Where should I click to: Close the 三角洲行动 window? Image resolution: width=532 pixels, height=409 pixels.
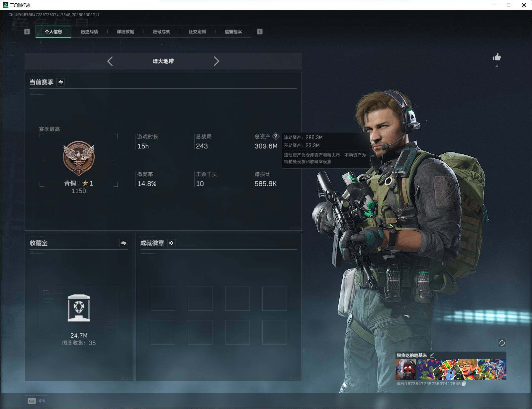(524, 5)
